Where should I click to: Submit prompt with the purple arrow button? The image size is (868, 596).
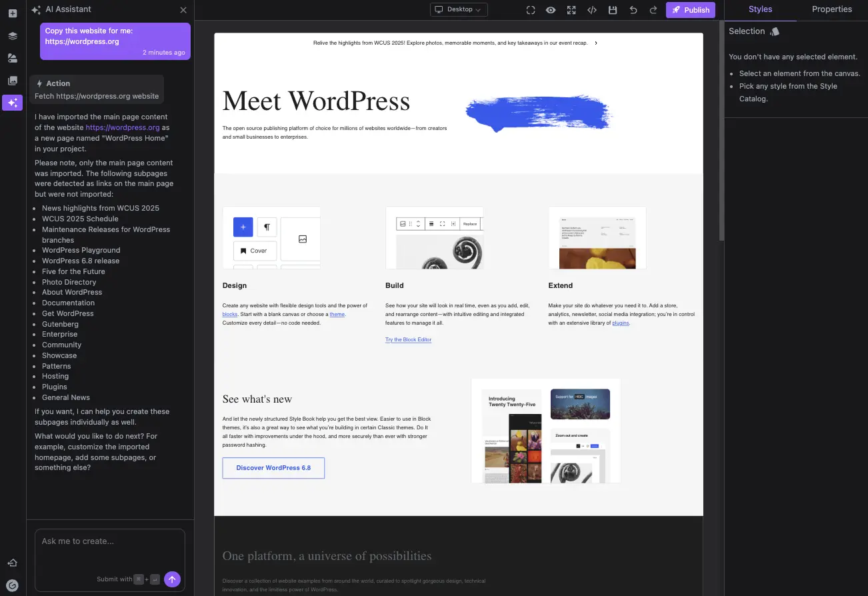click(x=172, y=579)
